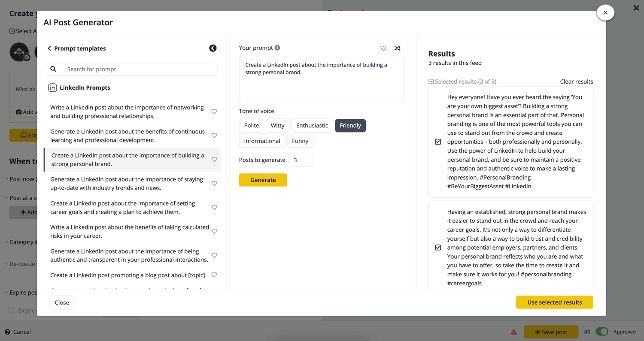Favorite the industry trends and news prompt
The width and height of the screenshot is (644, 341).
[214, 184]
